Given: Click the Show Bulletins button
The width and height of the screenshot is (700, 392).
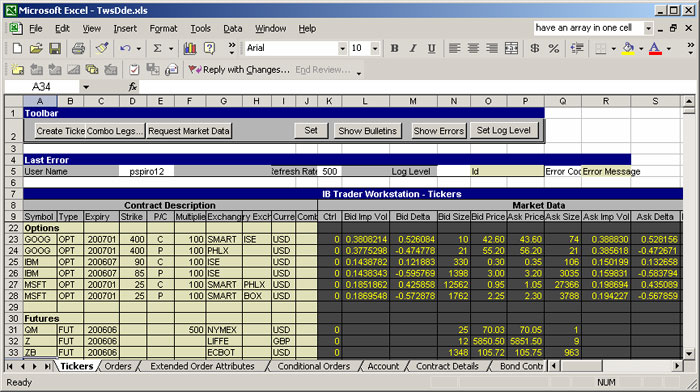Looking at the screenshot, I should click(367, 131).
